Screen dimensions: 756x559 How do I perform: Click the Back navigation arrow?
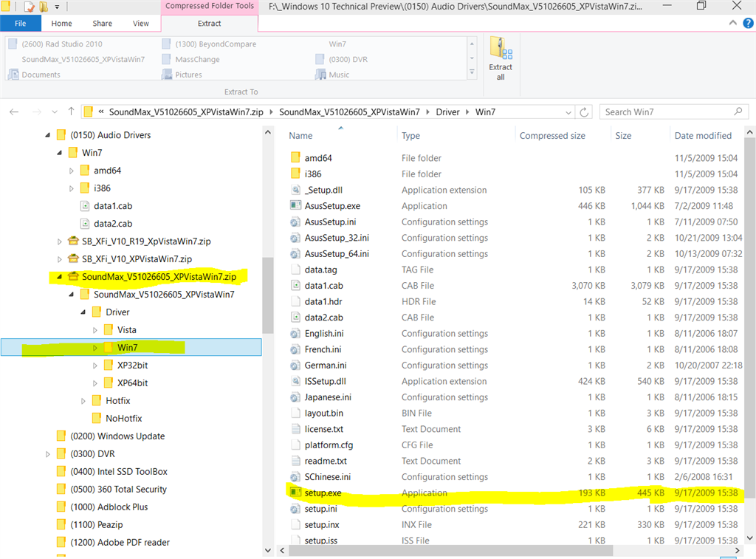tap(14, 112)
